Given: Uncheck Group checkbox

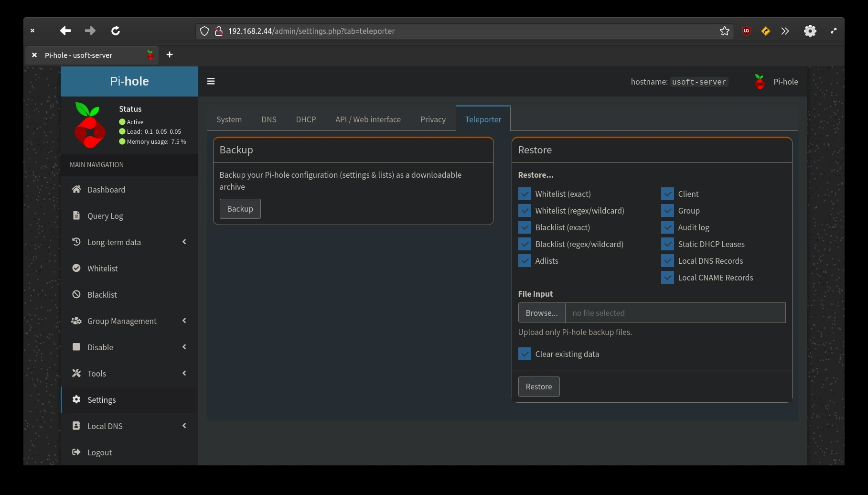Looking at the screenshot, I should tap(667, 211).
